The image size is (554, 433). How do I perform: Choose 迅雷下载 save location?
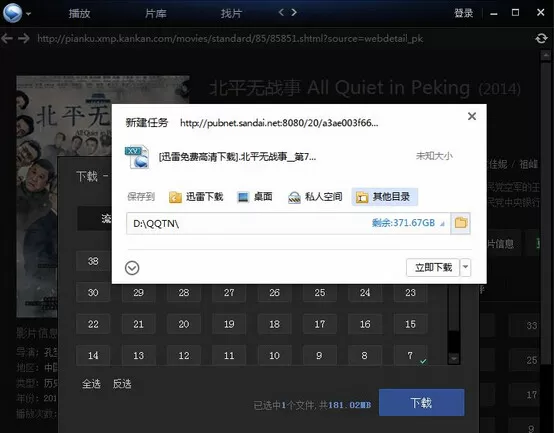(x=196, y=197)
